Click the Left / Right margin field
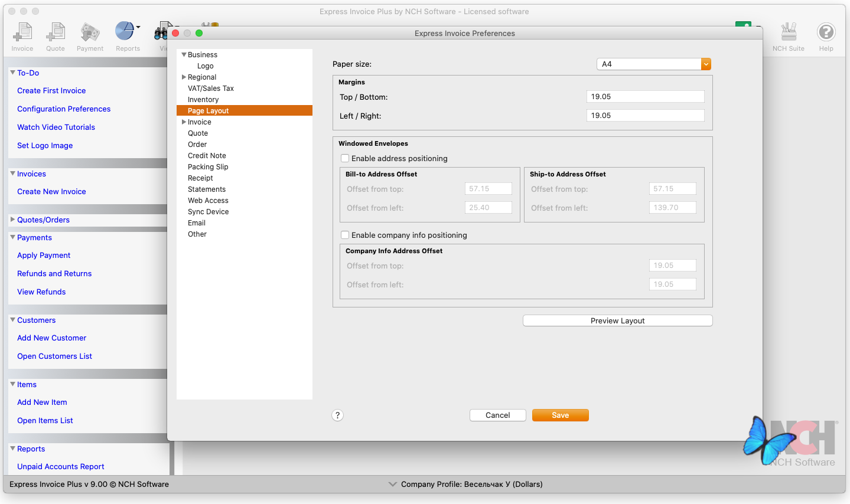 click(646, 116)
